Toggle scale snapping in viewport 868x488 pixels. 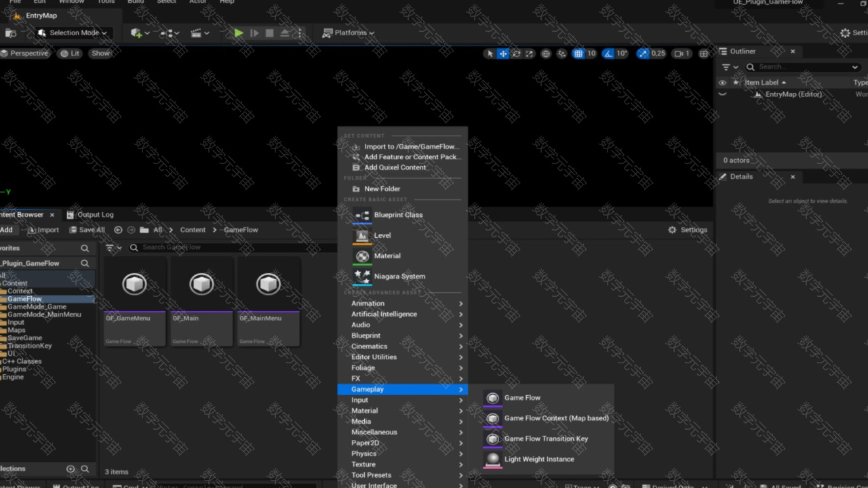tap(643, 54)
